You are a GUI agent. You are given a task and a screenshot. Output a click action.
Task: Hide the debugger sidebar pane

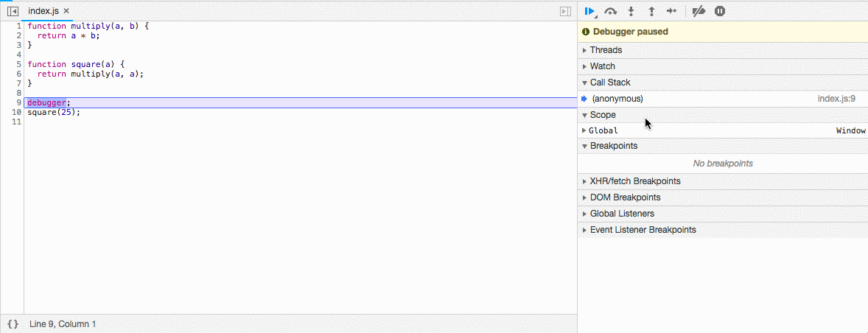pyautogui.click(x=565, y=12)
